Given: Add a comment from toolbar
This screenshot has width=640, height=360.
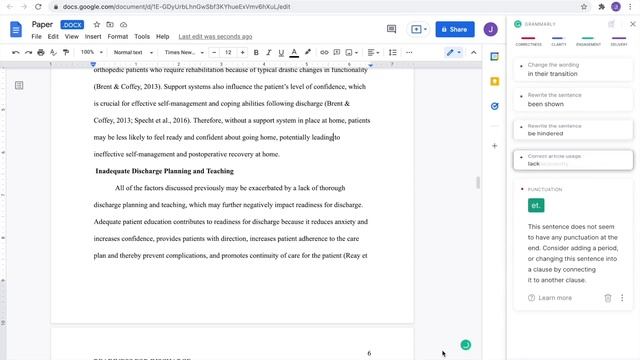Looking at the screenshot, I should point(337,52).
